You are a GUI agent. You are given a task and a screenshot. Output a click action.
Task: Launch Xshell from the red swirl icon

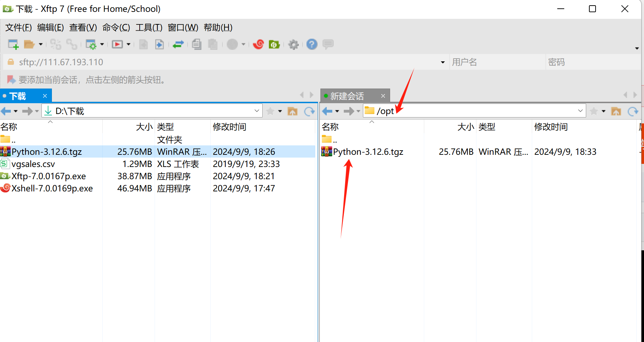coord(258,44)
